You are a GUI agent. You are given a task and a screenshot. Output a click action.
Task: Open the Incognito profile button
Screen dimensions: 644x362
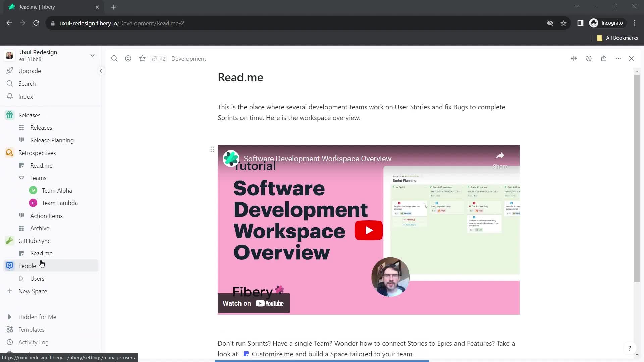607,23
